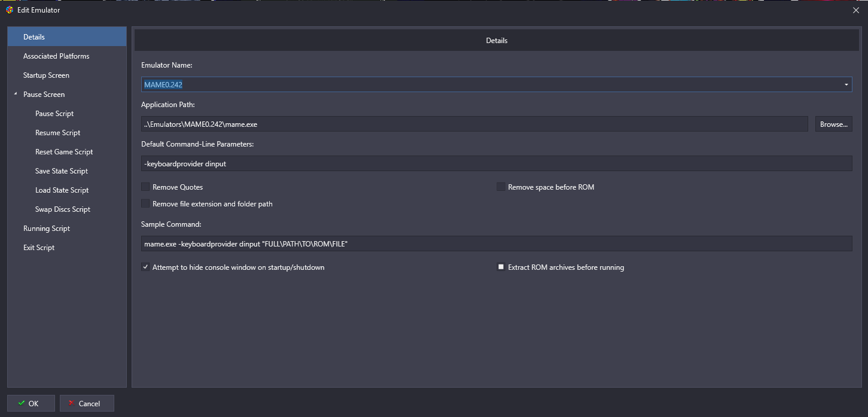Open the Emulator Name dropdown arrow
Image resolution: width=868 pixels, height=417 pixels.
pos(846,85)
